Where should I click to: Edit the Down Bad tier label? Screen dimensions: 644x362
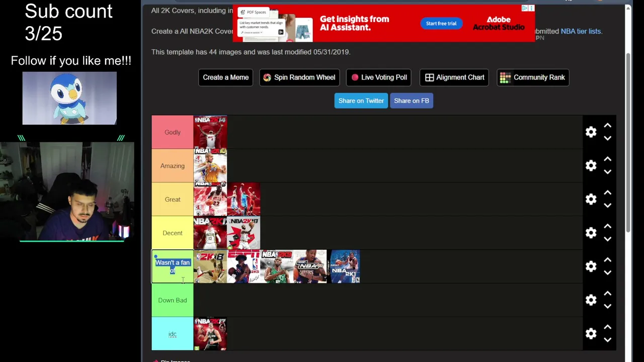click(x=173, y=300)
